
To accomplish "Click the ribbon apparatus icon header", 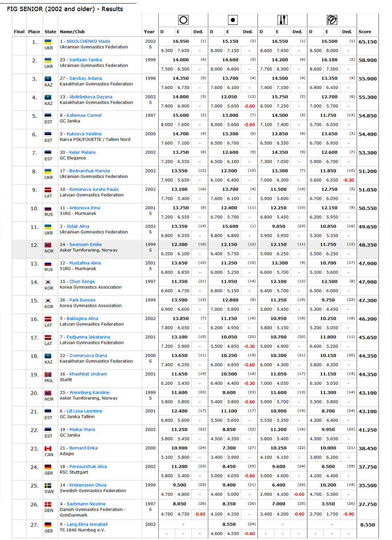I will [x=332, y=20].
